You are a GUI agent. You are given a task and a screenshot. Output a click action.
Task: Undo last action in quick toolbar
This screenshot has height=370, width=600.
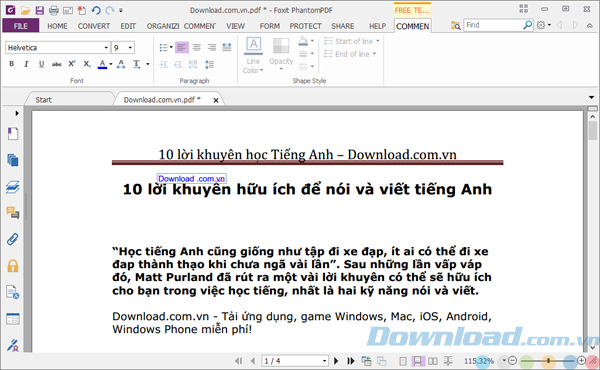(96, 10)
